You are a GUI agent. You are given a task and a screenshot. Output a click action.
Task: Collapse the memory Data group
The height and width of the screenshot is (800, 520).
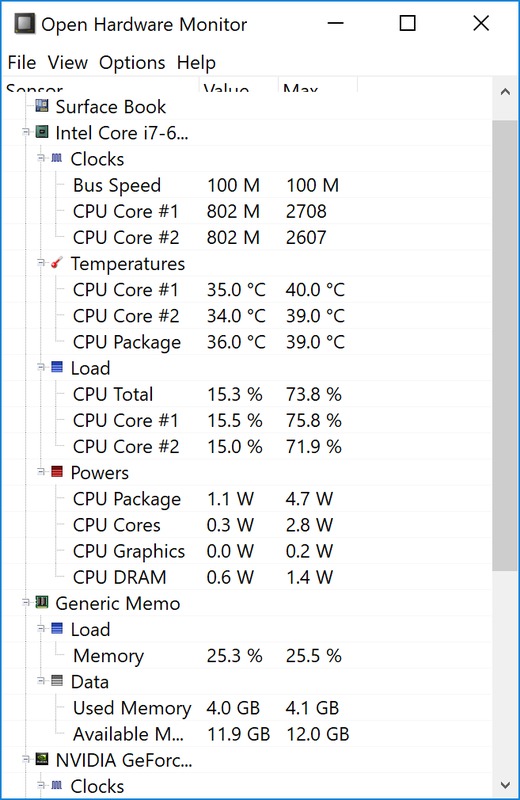[x=41, y=681]
